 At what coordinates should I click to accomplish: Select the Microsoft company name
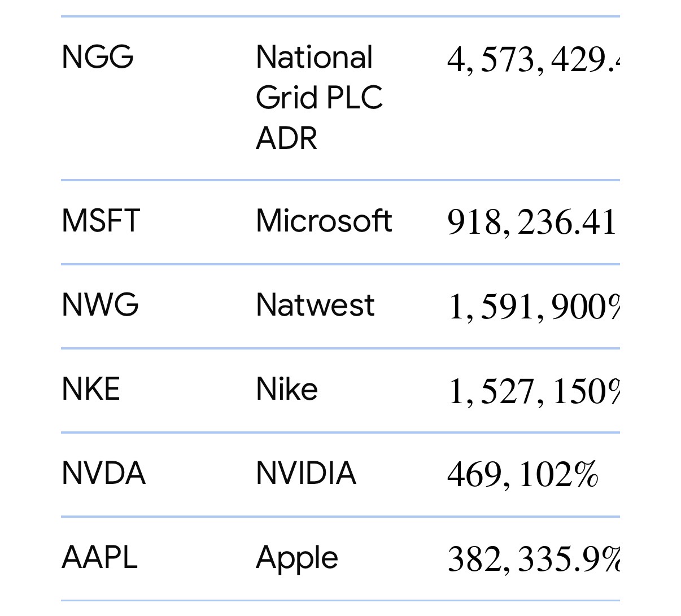point(324,221)
